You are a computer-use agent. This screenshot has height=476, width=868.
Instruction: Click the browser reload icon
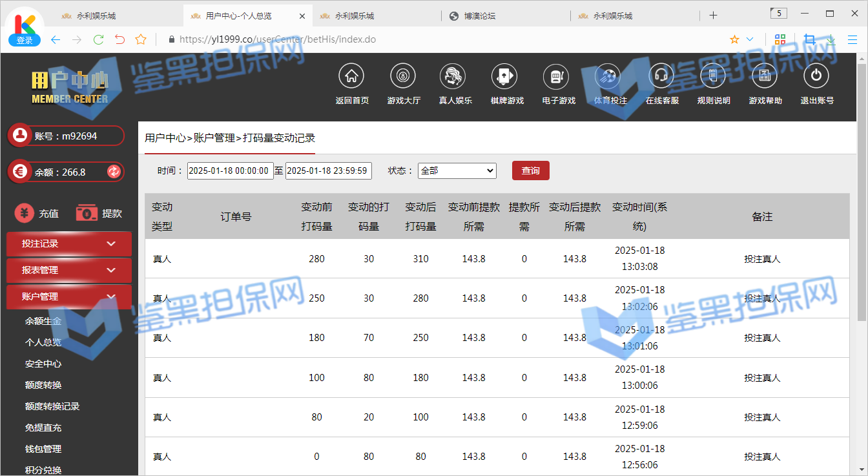pos(98,39)
